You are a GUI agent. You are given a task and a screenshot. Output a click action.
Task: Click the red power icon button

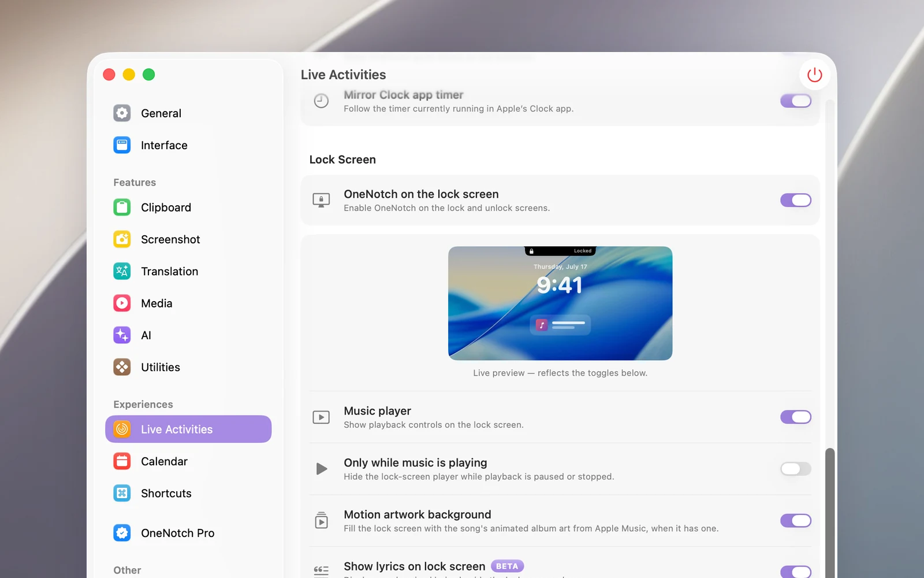[x=814, y=75]
